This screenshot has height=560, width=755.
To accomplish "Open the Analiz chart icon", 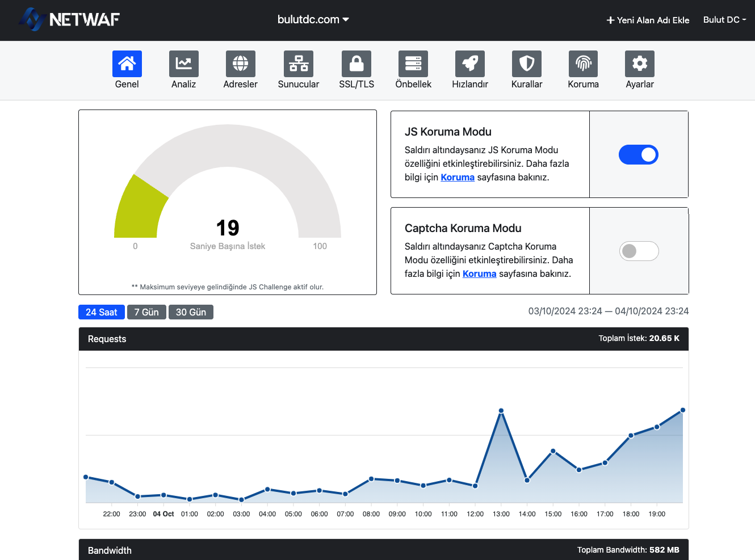I will pos(183,64).
